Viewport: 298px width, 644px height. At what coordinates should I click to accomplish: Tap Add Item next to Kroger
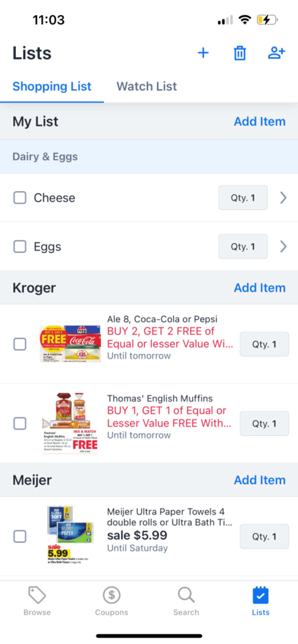coord(260,288)
